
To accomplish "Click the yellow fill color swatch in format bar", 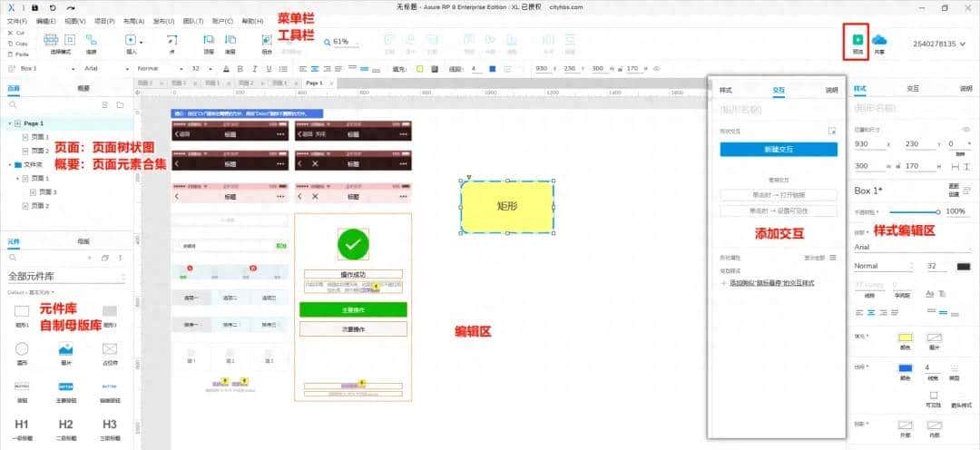I will click(x=419, y=68).
